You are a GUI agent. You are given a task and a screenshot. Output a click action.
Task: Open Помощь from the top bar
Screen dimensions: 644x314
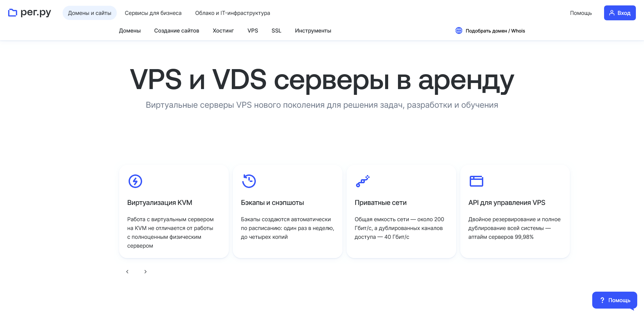[581, 13]
